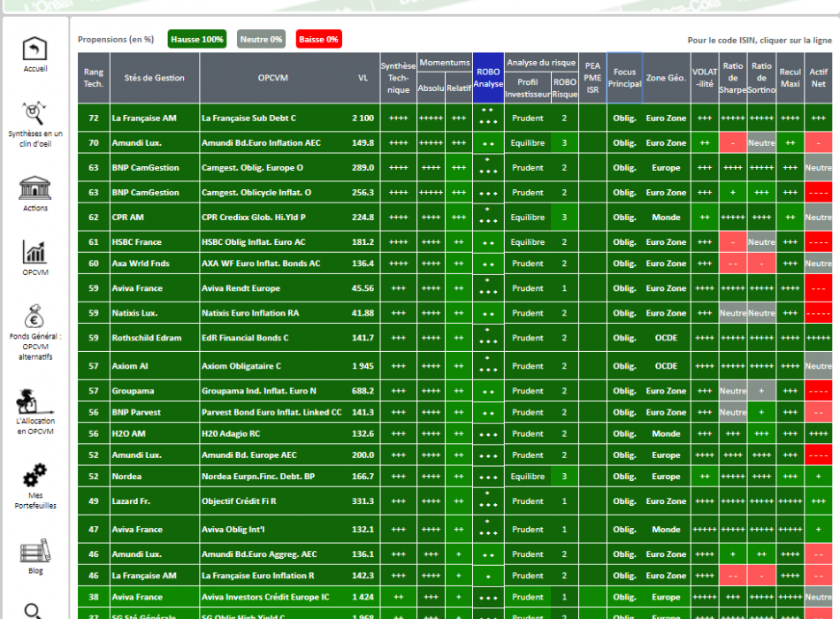840x619 pixels.
Task: Sort by Rang Tech. column header
Action: point(93,78)
